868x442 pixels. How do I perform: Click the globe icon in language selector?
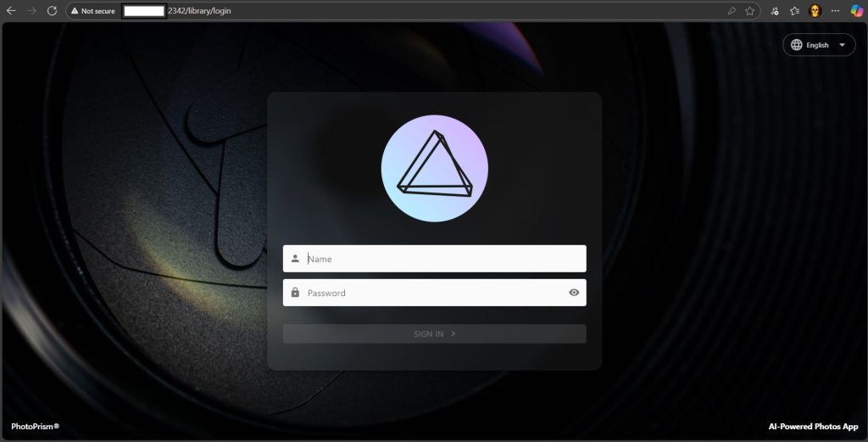[797, 45]
